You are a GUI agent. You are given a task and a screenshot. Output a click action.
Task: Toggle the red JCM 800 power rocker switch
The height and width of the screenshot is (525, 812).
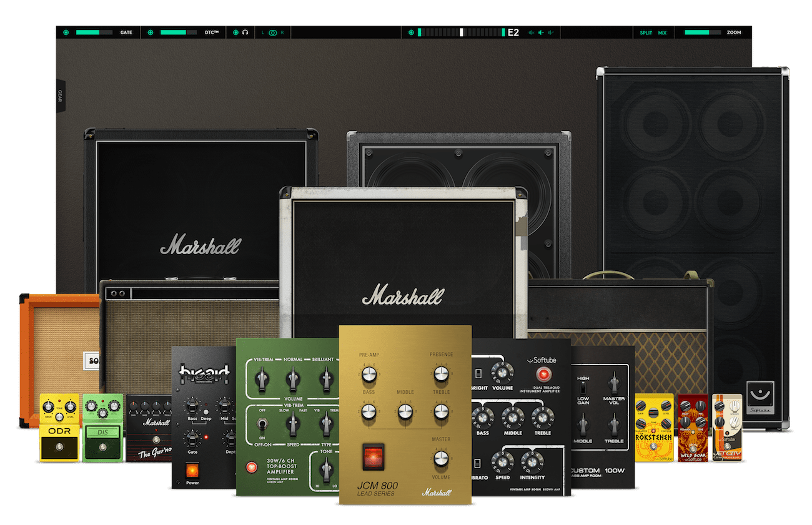374,456
